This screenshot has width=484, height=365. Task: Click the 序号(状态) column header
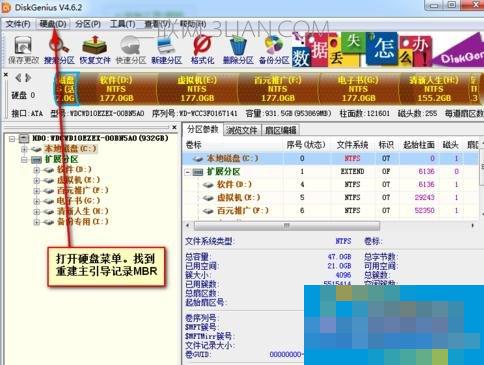(x=306, y=145)
